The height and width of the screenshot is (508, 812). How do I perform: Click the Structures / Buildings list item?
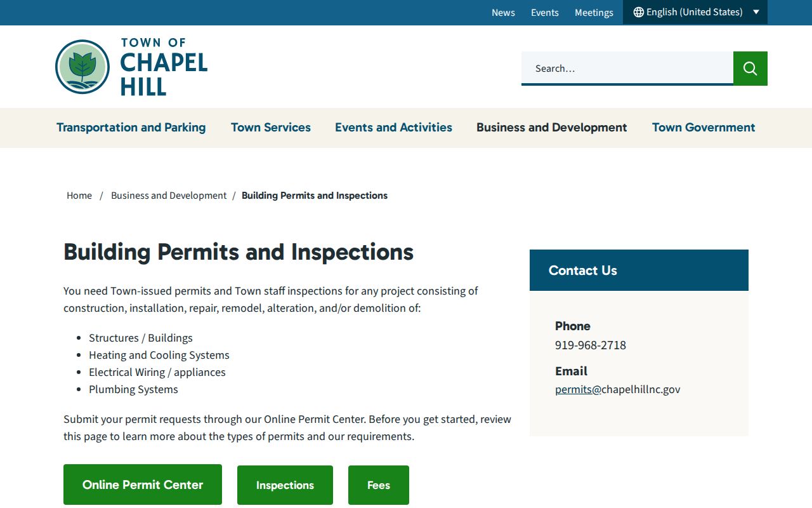[x=141, y=338]
